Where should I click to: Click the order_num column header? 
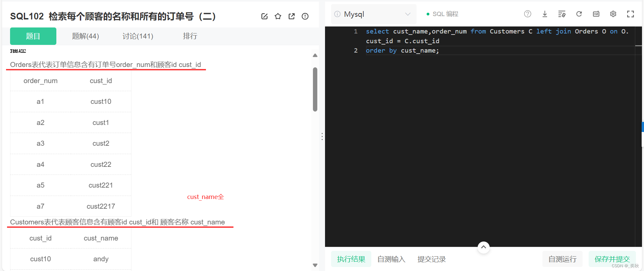coord(41,81)
